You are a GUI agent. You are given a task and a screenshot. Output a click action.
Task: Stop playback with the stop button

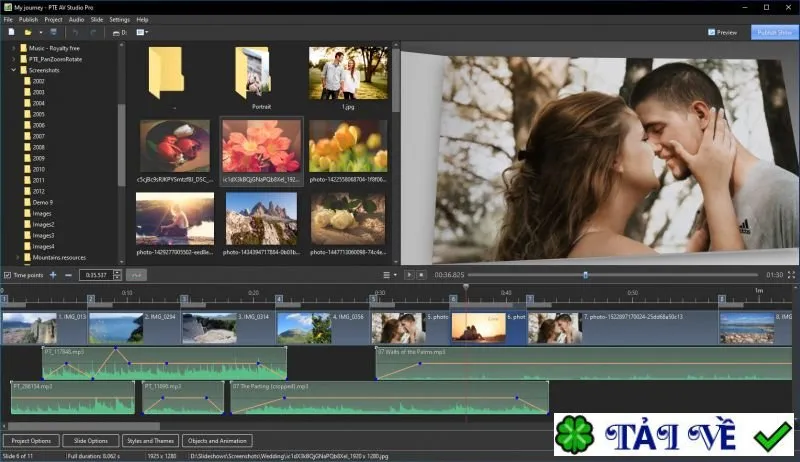pyautogui.click(x=421, y=275)
